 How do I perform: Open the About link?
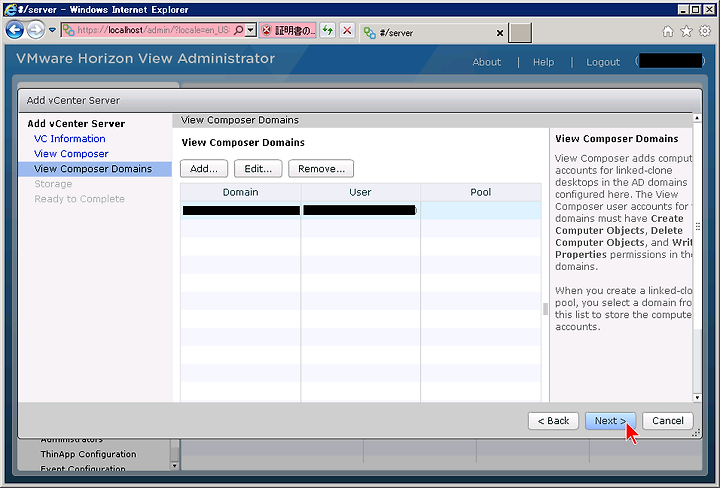coord(487,62)
